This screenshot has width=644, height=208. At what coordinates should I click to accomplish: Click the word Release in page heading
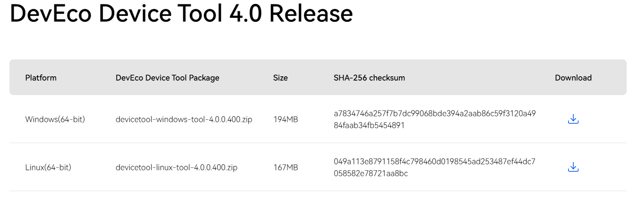tap(311, 13)
